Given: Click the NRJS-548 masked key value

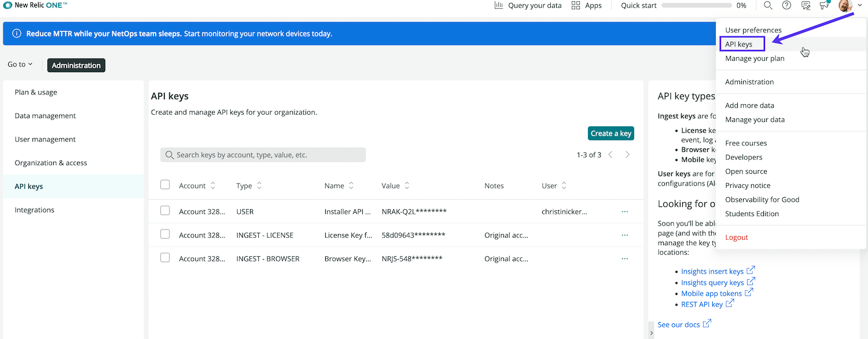Looking at the screenshot, I should click(412, 258).
